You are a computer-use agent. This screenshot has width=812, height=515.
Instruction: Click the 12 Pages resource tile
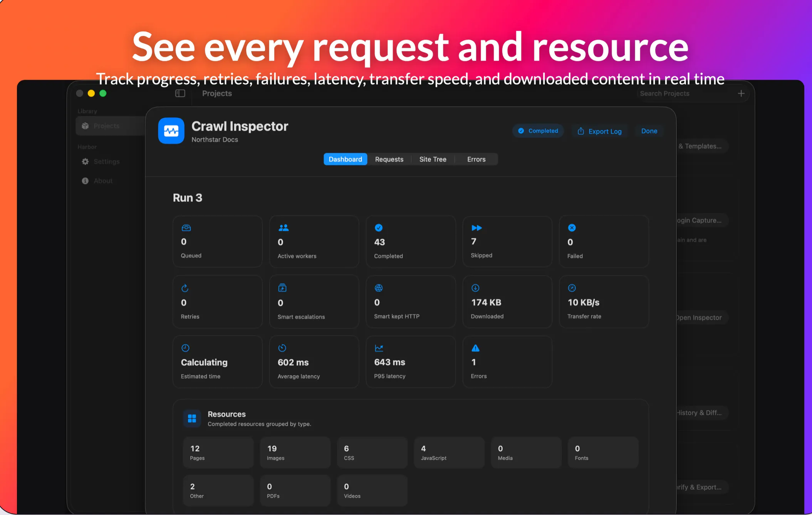coord(218,453)
